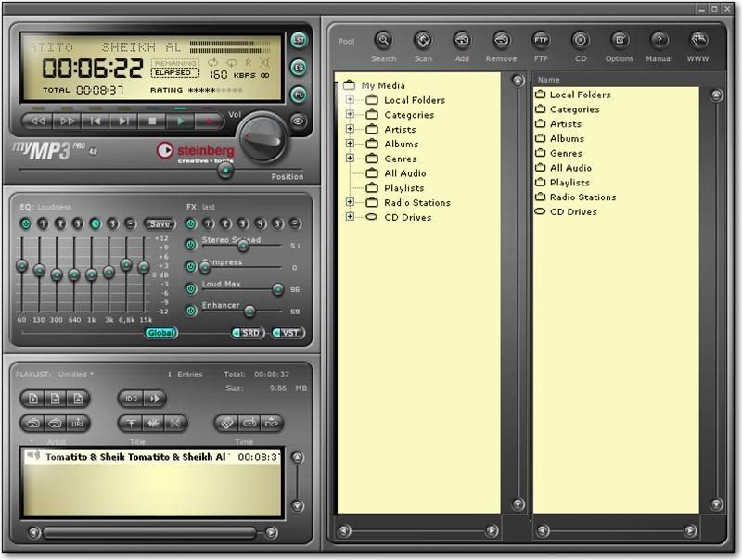This screenshot has height=560, width=742.
Task: Select the Tomatito & Sheik playlist entry
Action: pyautogui.click(x=152, y=457)
